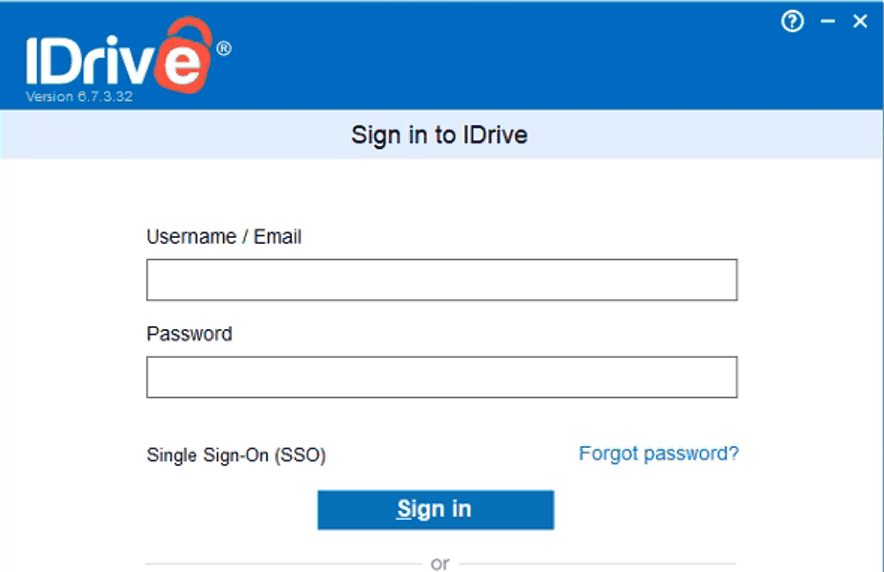This screenshot has width=884, height=572.
Task: Click the Version 6.7.3.32 text
Action: pos(80,97)
